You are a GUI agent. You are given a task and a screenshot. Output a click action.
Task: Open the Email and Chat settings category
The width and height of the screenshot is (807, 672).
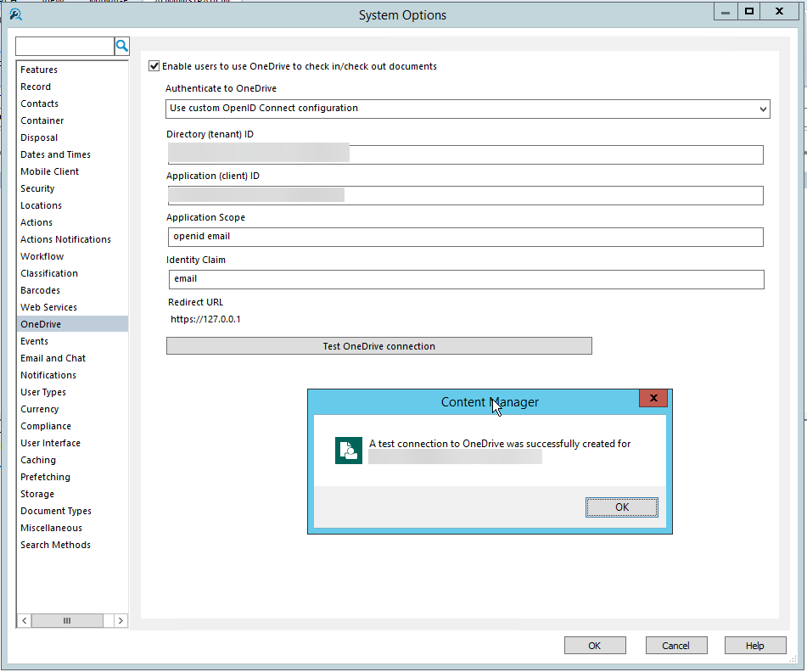53,358
